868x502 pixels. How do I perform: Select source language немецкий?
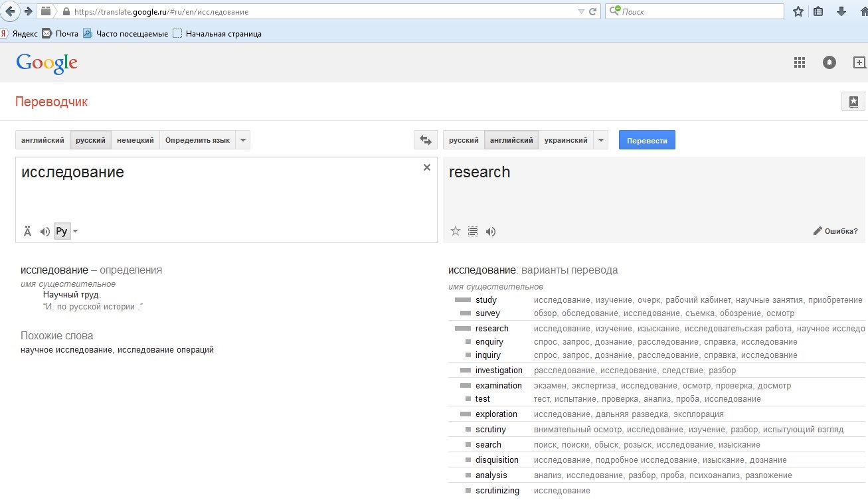coord(135,140)
